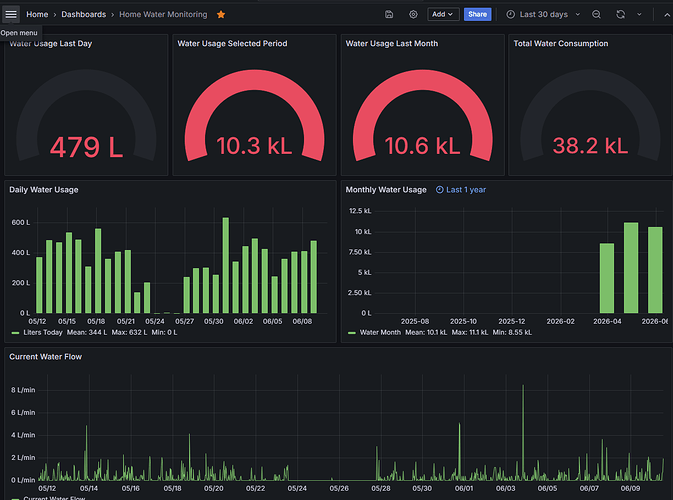Toggle Water Month legend series
The height and width of the screenshot is (500, 673).
click(x=380, y=332)
